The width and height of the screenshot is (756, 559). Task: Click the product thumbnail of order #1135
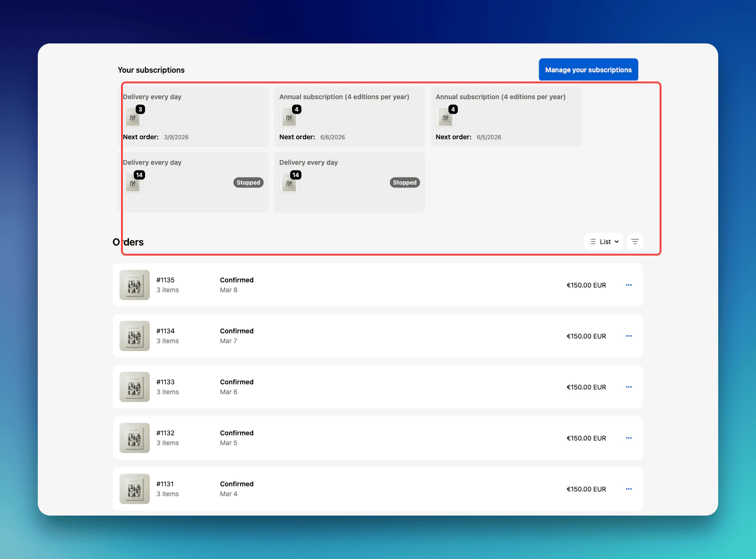click(134, 285)
